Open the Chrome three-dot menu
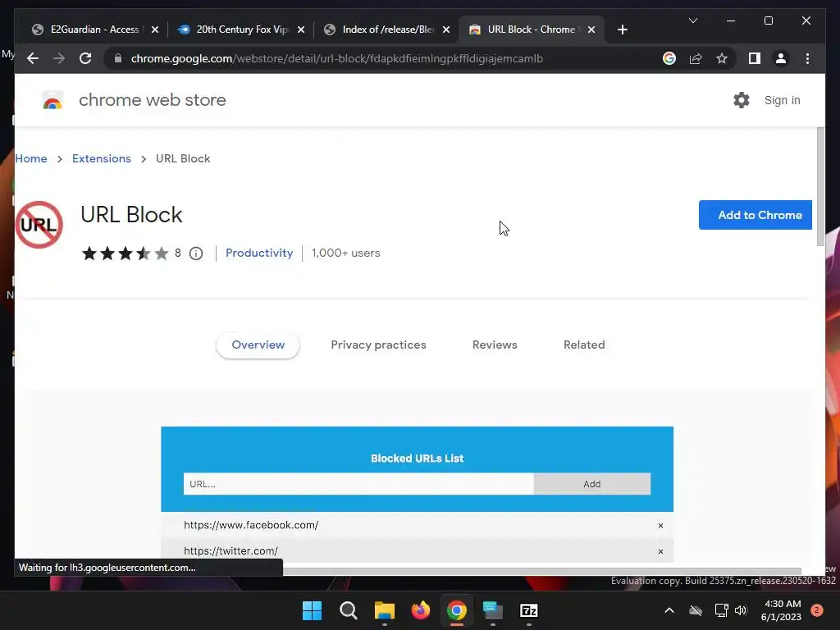The height and width of the screenshot is (630, 840). (807, 58)
